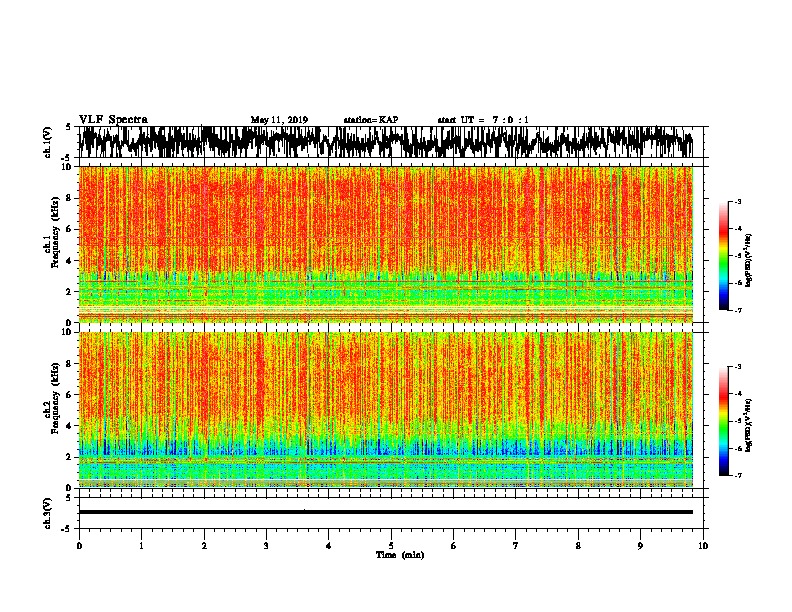Click the time axis tick label "2"
The width and height of the screenshot is (792, 612).
coord(204,546)
